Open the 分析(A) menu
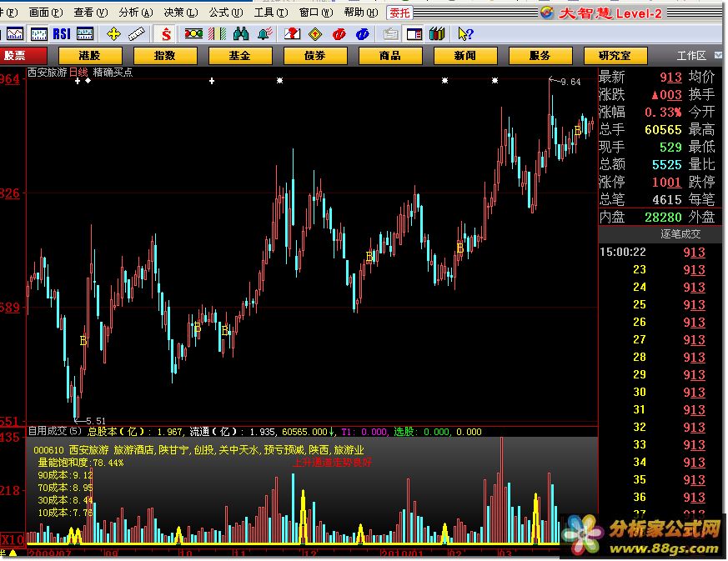 coord(132,13)
